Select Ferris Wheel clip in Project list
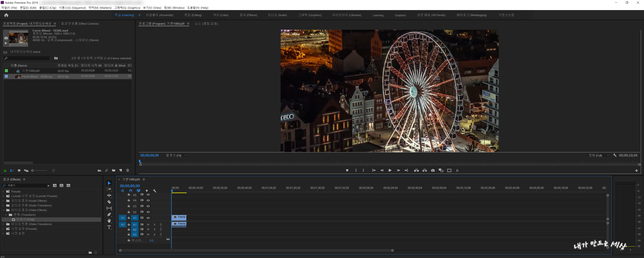 [37, 77]
